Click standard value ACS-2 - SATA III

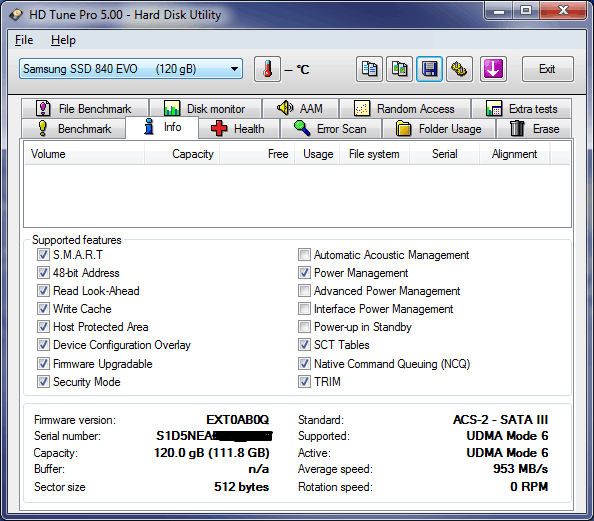click(500, 420)
